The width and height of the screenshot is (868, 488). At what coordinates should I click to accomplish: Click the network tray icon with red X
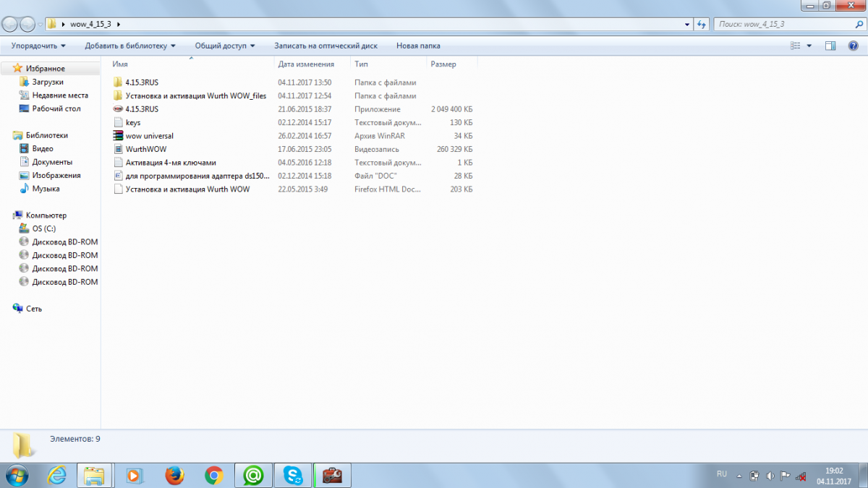click(801, 476)
